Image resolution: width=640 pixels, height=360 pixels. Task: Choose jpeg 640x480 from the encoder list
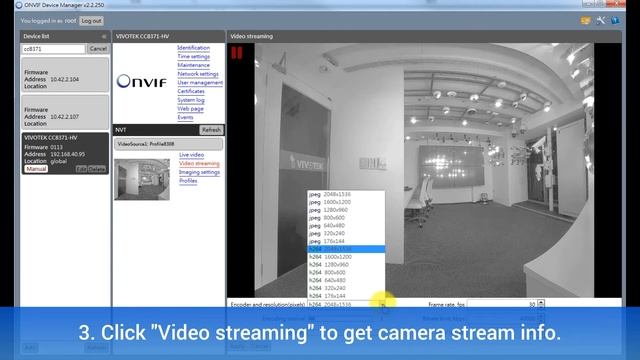(x=346, y=226)
